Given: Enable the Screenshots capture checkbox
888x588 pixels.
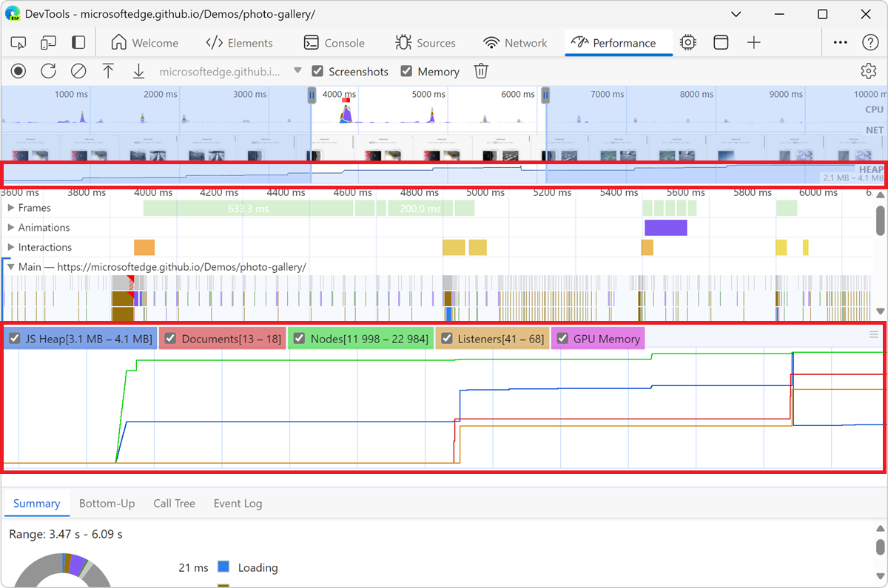Looking at the screenshot, I should point(317,71).
